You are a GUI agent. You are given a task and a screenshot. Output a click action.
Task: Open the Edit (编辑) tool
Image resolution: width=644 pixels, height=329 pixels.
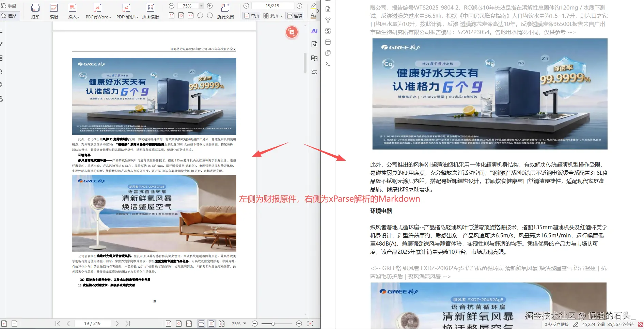click(54, 11)
